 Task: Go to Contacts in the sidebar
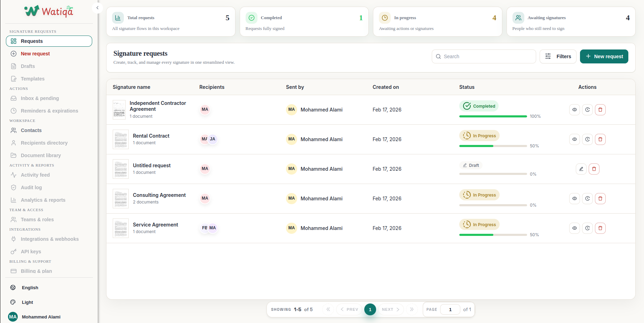click(x=31, y=130)
